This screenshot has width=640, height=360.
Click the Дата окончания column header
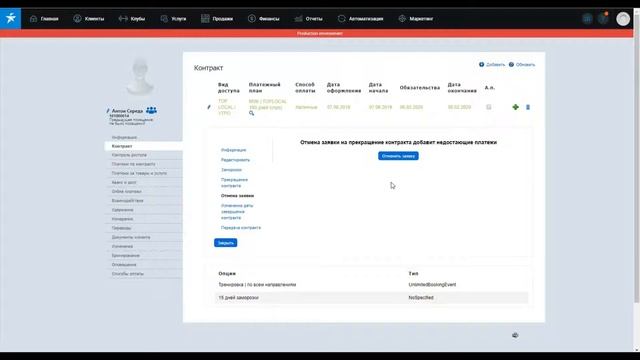tap(462, 87)
